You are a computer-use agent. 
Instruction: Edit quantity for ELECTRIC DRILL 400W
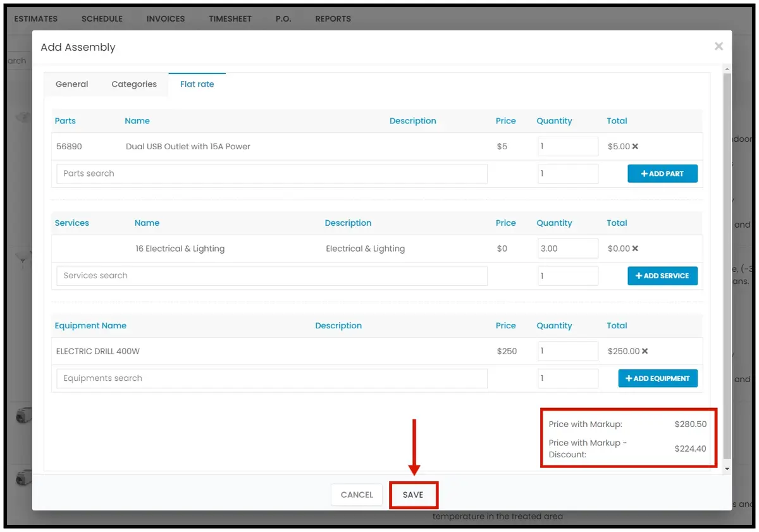coord(568,351)
